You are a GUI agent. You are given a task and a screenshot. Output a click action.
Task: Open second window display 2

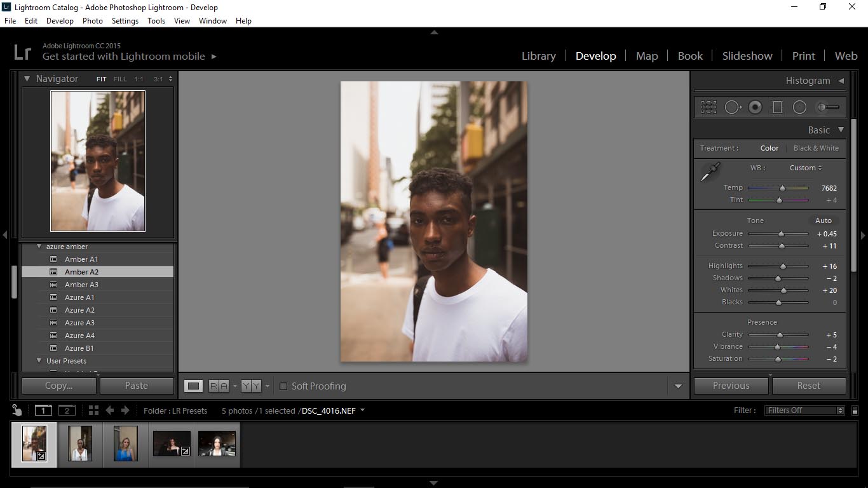pos(67,410)
